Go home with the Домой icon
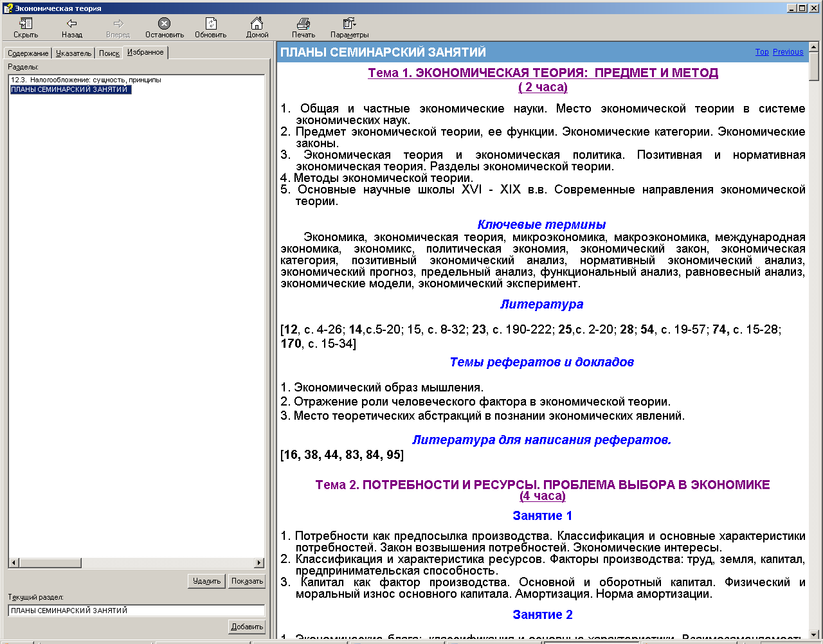This screenshot has height=644, width=823. [257, 24]
